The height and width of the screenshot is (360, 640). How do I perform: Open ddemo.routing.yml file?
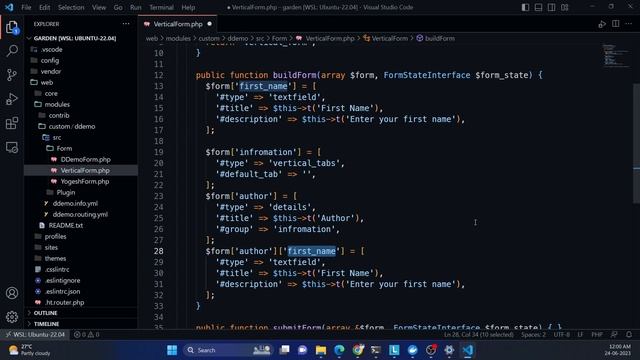80,215
